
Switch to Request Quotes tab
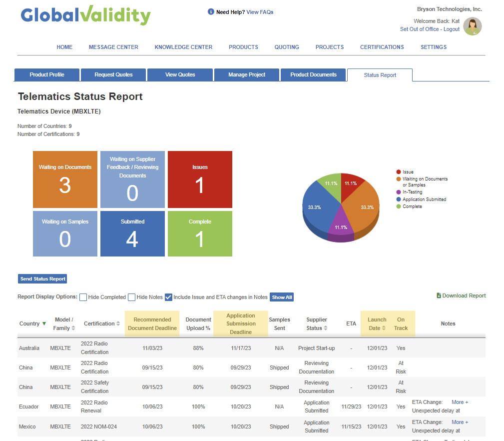[x=113, y=74]
